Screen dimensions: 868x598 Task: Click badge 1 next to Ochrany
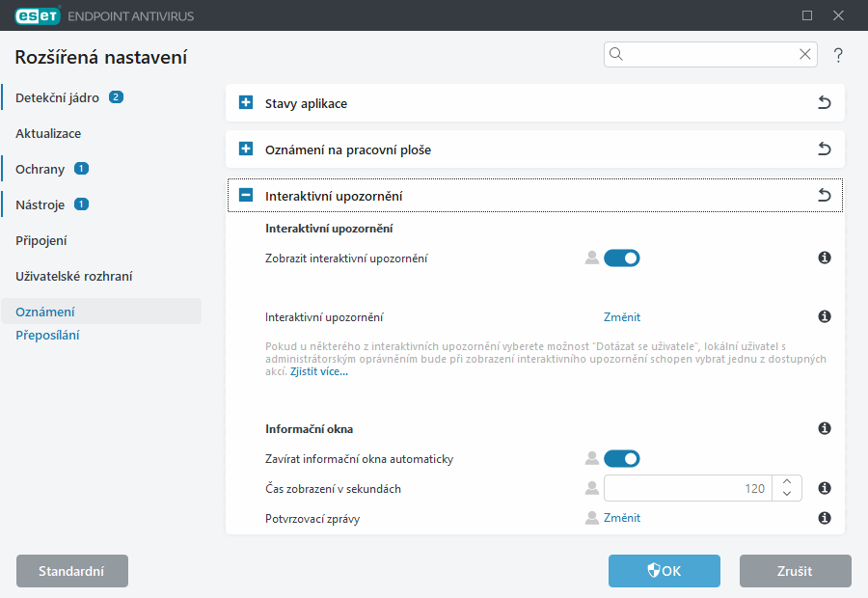(x=81, y=169)
